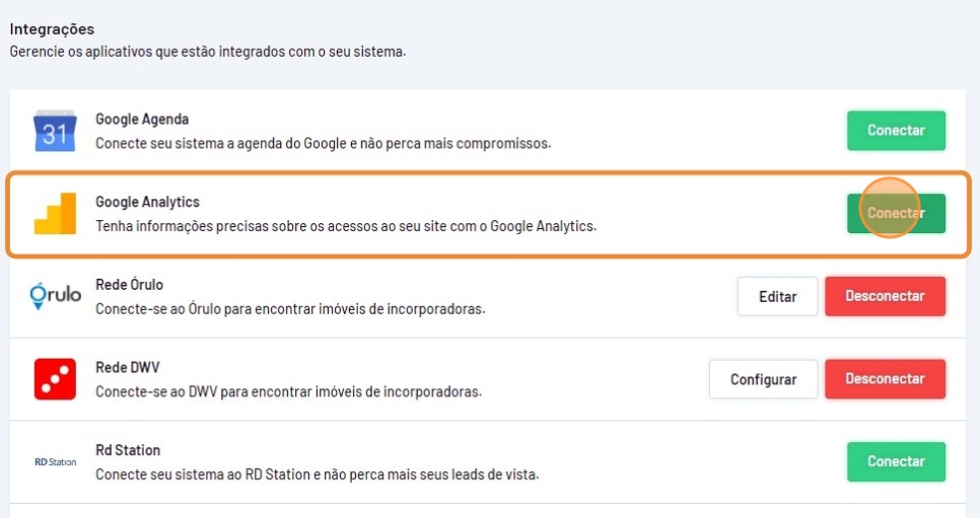Viewport: 980px width, 518px height.
Task: Click the Google Analytics description text
Action: tap(345, 226)
